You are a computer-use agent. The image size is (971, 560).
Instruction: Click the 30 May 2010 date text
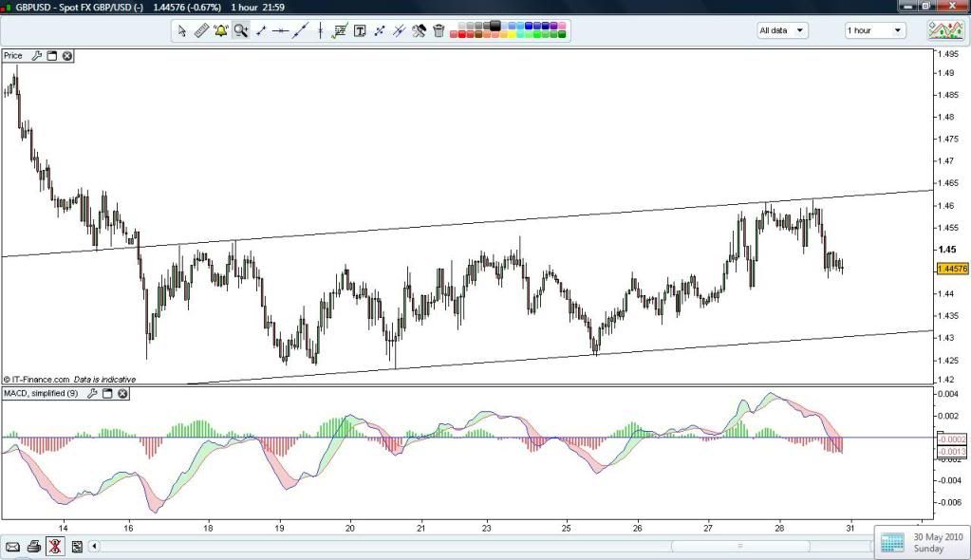tap(938, 536)
